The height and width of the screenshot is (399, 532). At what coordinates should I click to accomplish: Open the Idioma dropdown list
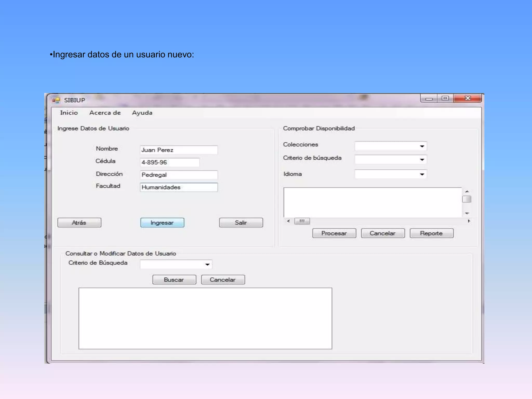coord(422,174)
